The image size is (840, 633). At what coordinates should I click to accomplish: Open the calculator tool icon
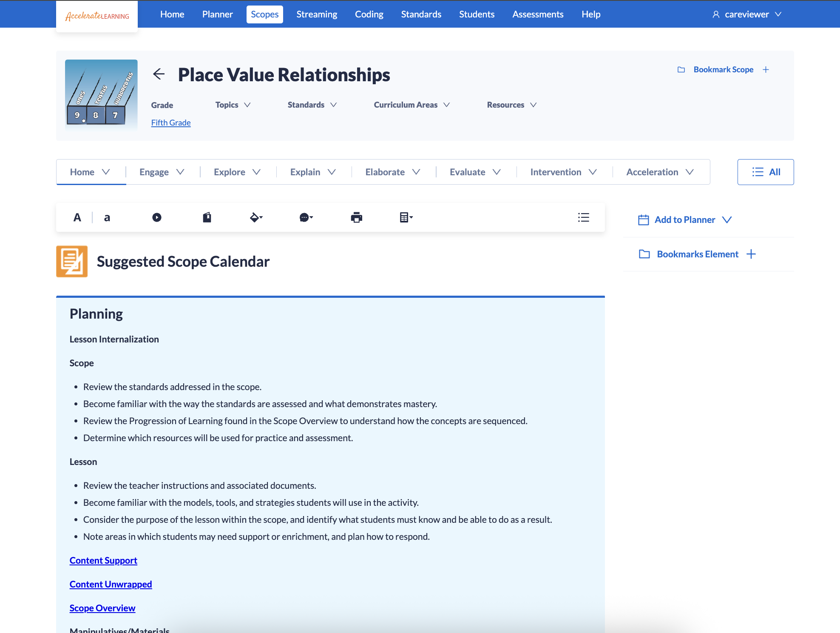[x=406, y=217]
